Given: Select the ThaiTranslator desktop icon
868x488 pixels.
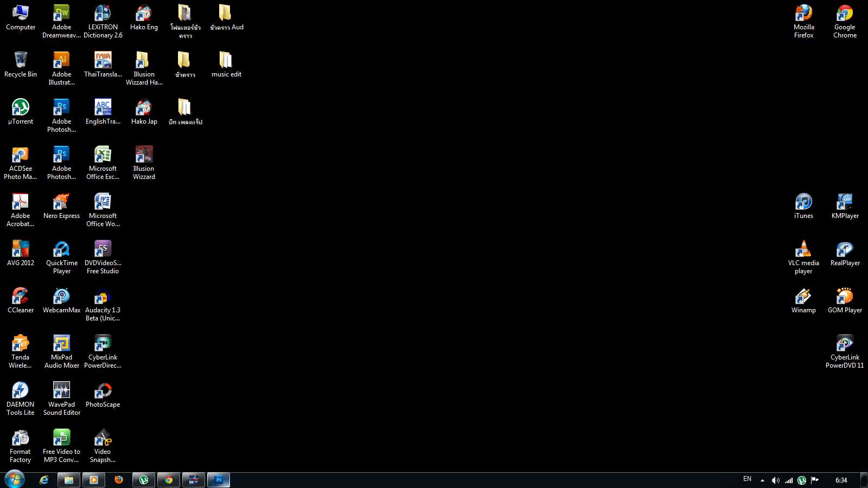Looking at the screenshot, I should click(x=103, y=65).
